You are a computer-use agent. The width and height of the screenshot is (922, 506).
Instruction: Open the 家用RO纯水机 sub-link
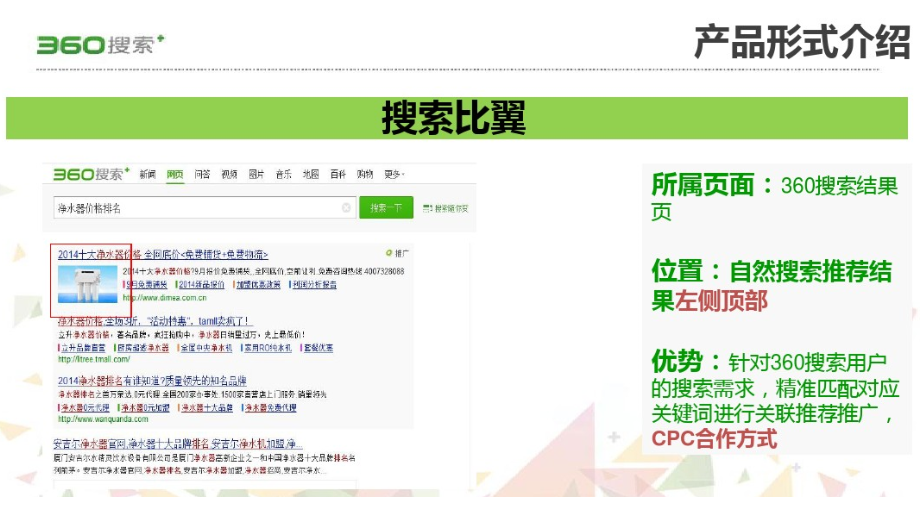(x=268, y=348)
